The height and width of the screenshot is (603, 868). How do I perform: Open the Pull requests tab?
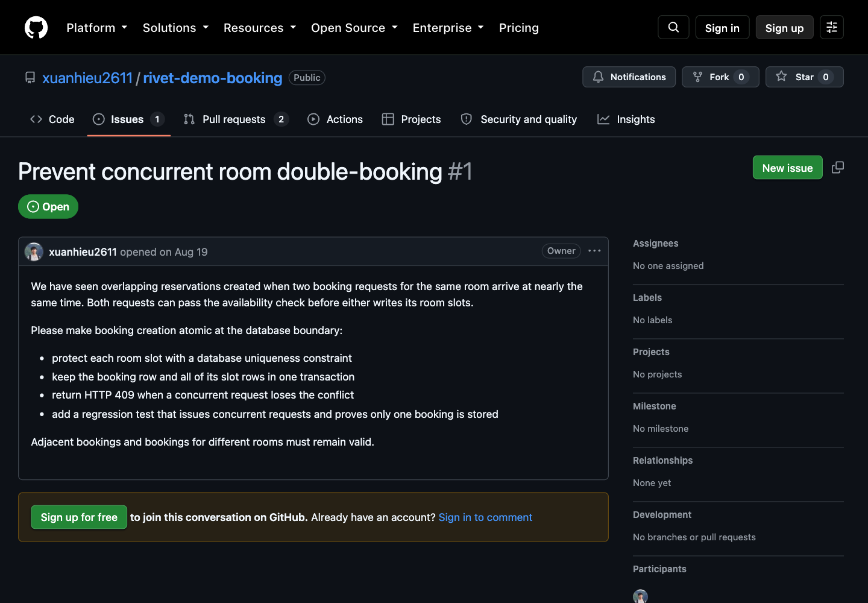(x=236, y=119)
